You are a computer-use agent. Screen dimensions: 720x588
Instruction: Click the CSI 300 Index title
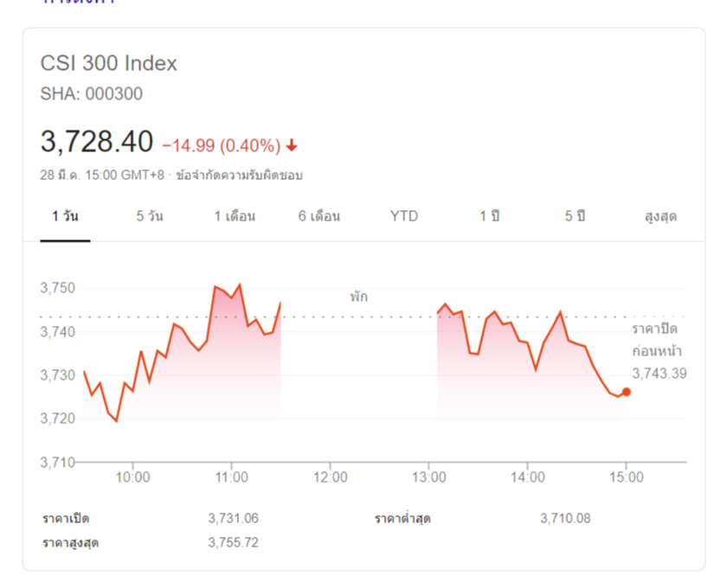(x=109, y=63)
